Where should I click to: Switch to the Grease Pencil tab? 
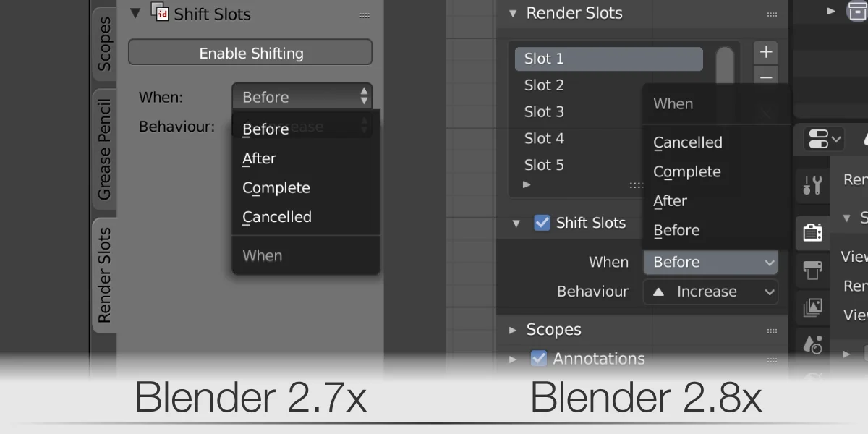pyautogui.click(x=103, y=150)
